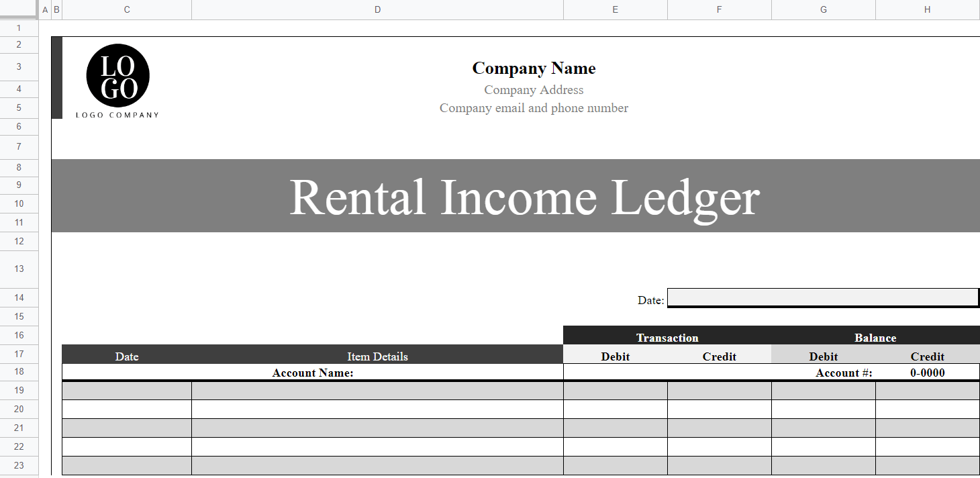Click the Credit header under Transaction
The width and height of the screenshot is (980, 478).
pos(720,355)
